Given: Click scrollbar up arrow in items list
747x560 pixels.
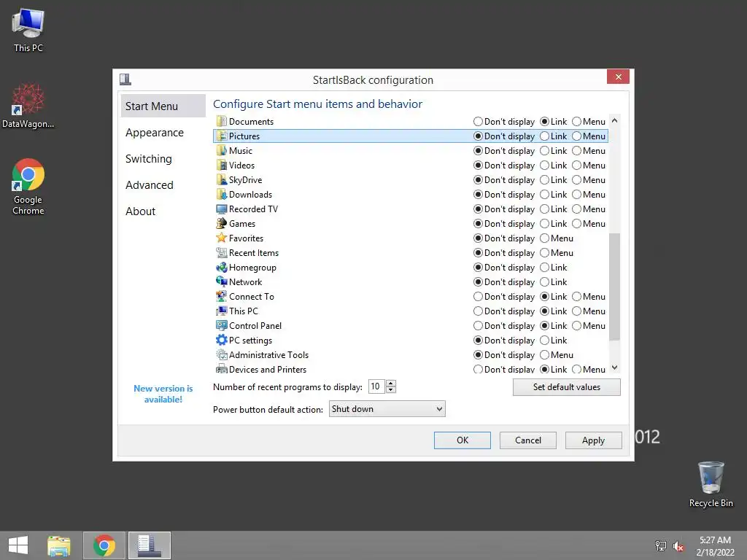Looking at the screenshot, I should pyautogui.click(x=614, y=121).
